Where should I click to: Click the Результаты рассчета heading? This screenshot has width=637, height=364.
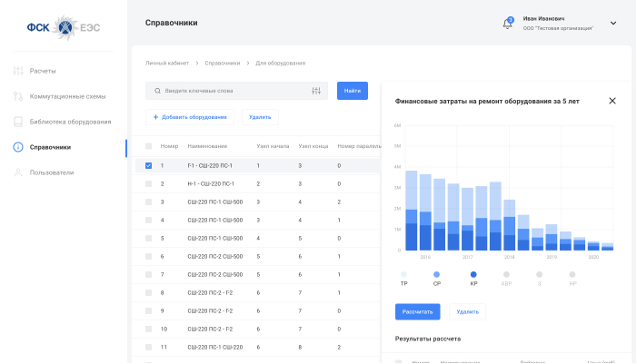pos(428,339)
